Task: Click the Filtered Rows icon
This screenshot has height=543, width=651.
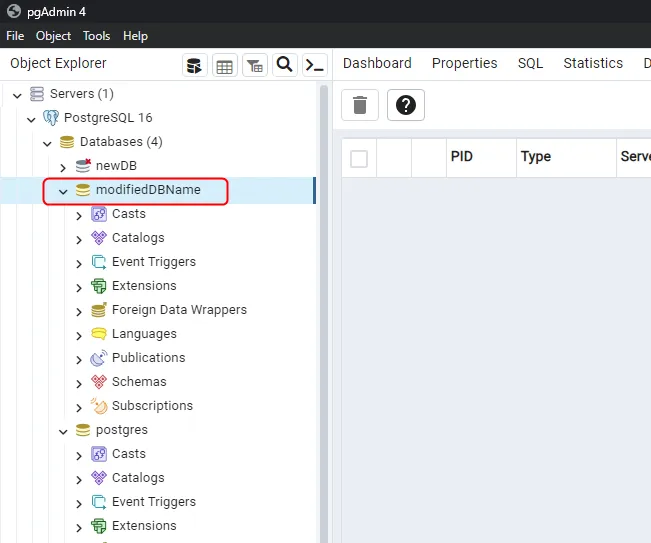Action: pyautogui.click(x=255, y=65)
